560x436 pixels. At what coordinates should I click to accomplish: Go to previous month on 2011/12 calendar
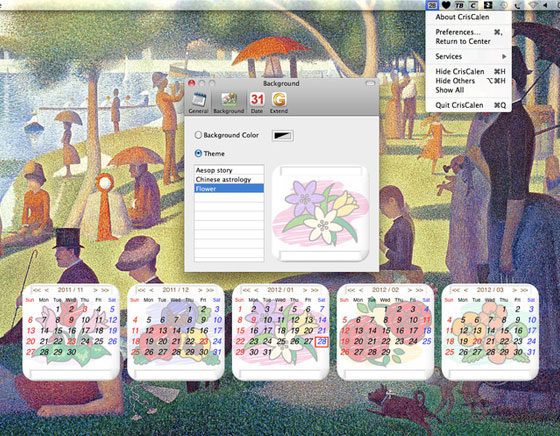(x=151, y=290)
